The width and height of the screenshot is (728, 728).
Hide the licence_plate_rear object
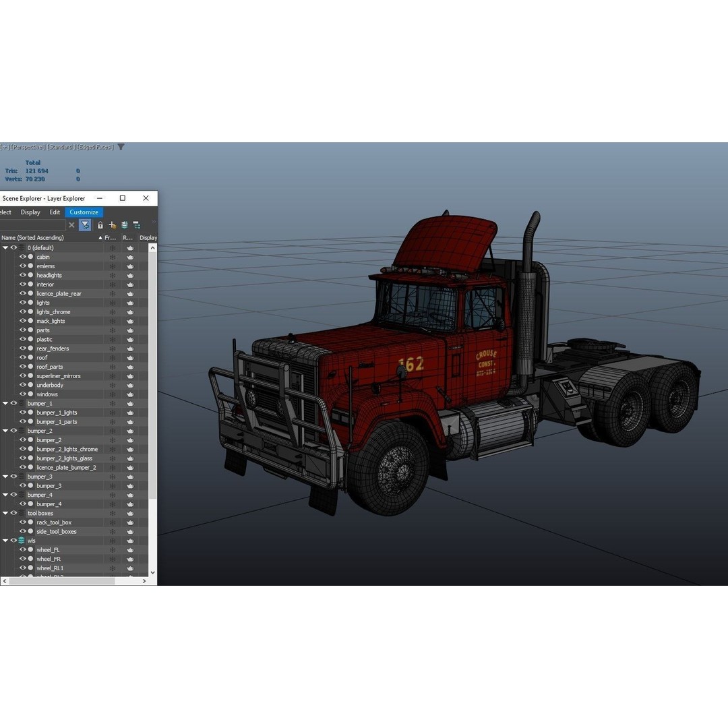pos(22,293)
